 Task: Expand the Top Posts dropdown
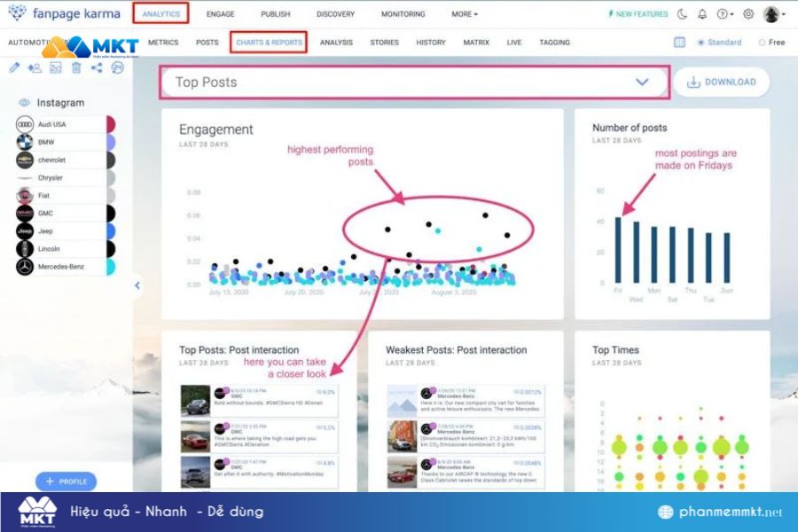tap(643, 82)
